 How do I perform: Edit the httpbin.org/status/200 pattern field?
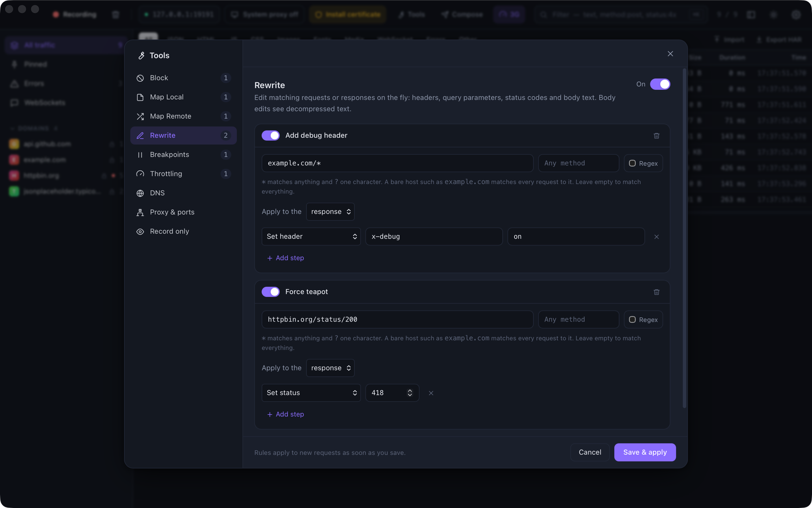397,319
